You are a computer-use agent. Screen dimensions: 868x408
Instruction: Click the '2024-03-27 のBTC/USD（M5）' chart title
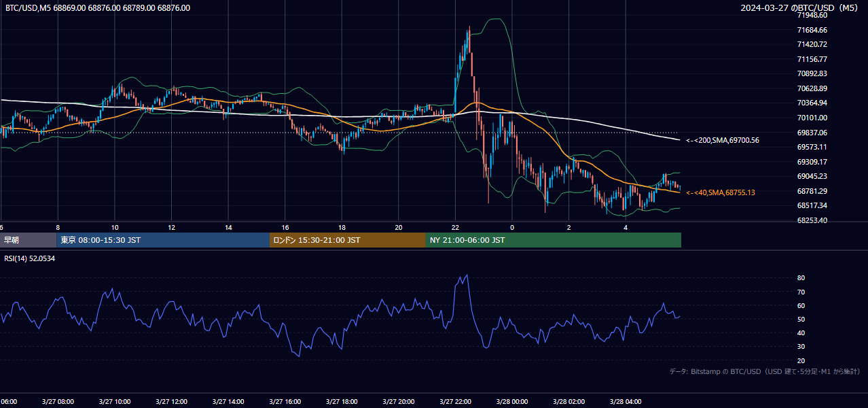tap(800, 8)
